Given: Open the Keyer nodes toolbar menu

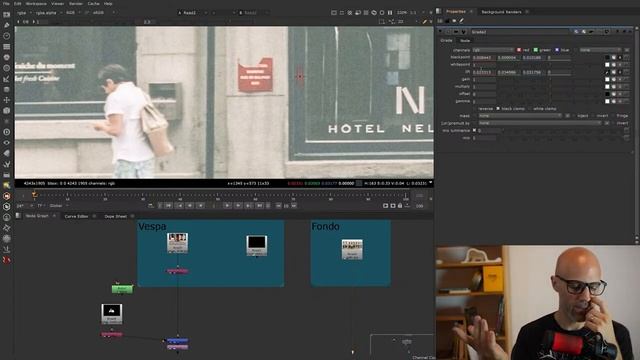Looking at the screenshot, I should pos(7,78).
